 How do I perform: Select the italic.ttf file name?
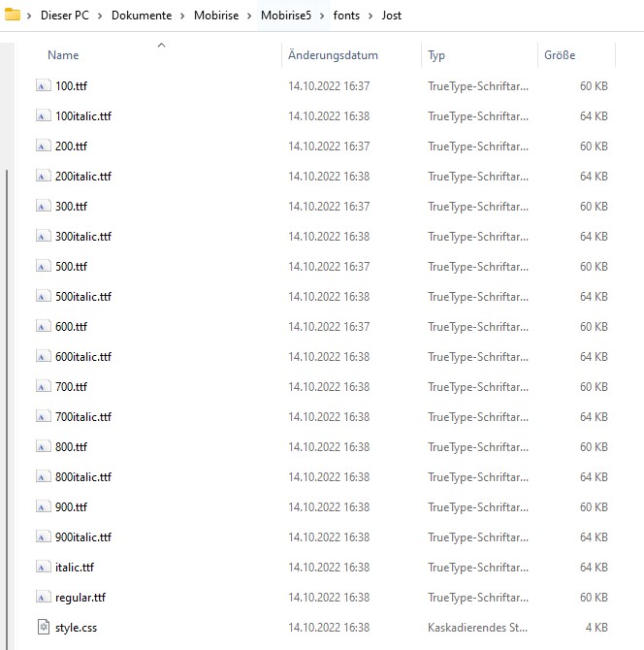(75, 568)
